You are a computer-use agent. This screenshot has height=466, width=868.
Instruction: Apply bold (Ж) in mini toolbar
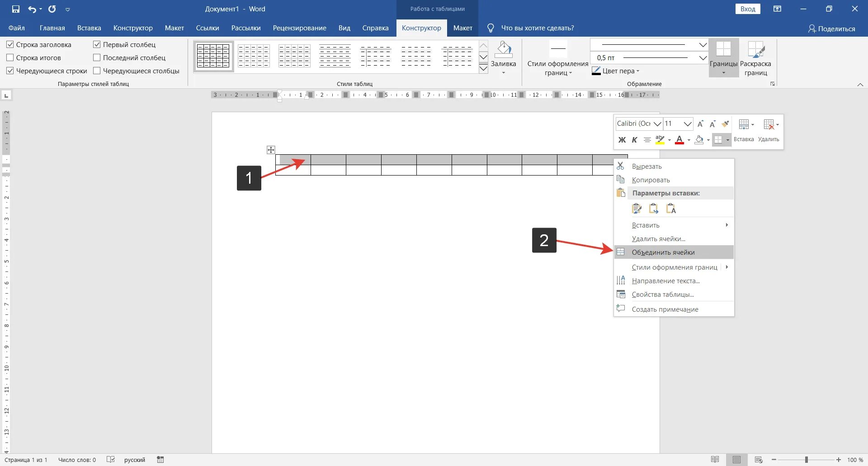coord(622,140)
